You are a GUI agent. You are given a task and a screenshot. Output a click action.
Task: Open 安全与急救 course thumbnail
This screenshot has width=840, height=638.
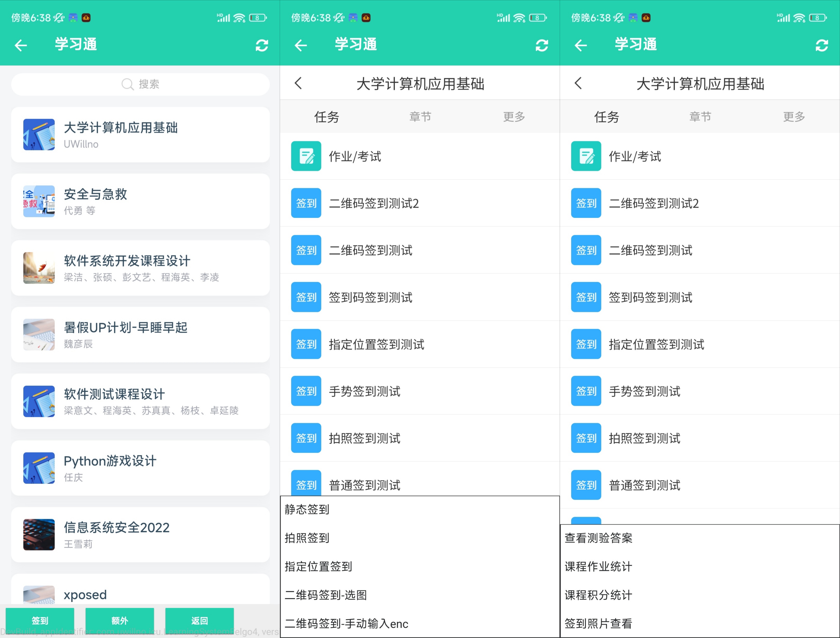(x=39, y=201)
